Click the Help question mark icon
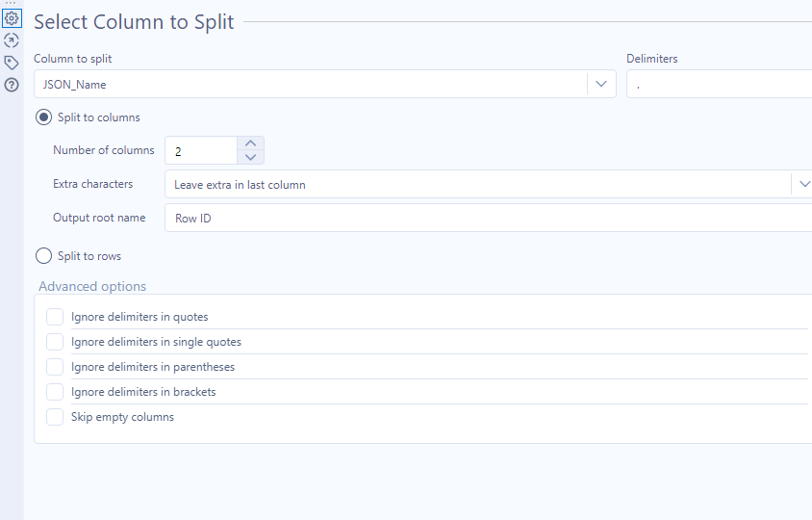 [12, 85]
